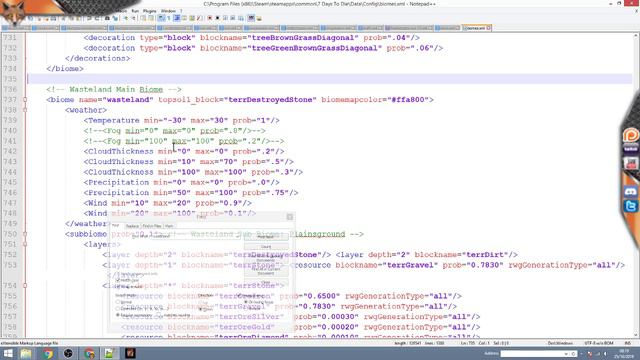Click the Close button in Find dialog
This screenshot has height=360, width=640.
[x=266, y=282]
